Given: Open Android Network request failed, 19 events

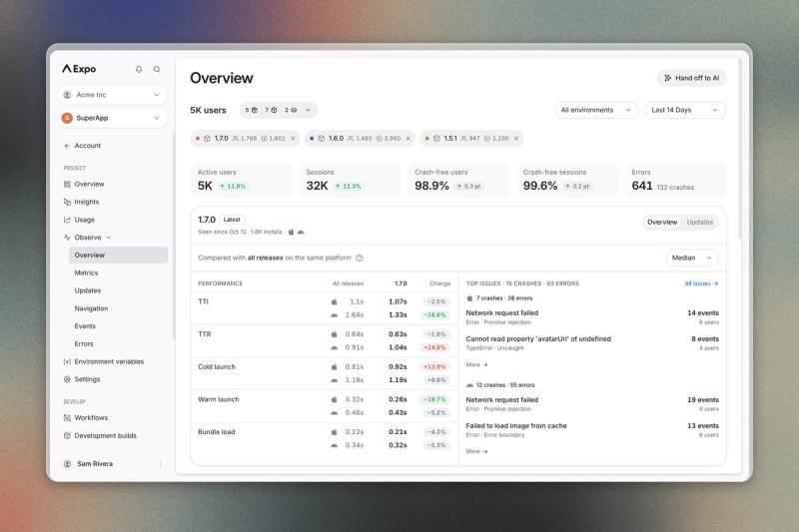Looking at the screenshot, I should (x=592, y=404).
